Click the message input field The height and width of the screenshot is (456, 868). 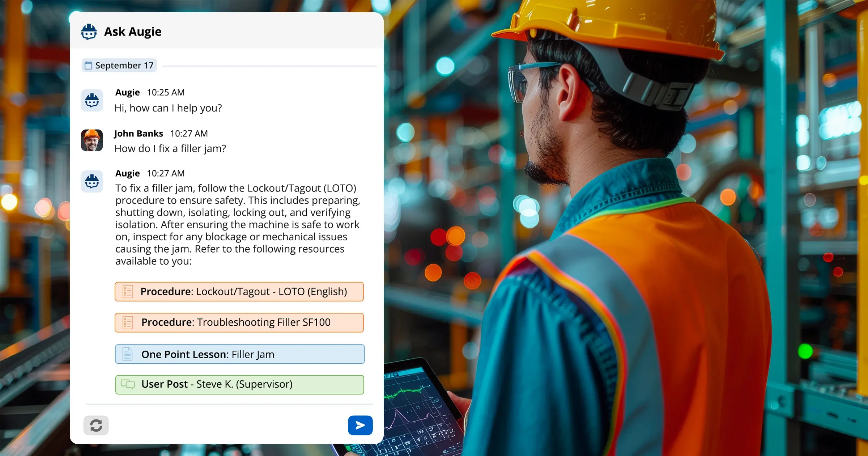pos(228,425)
